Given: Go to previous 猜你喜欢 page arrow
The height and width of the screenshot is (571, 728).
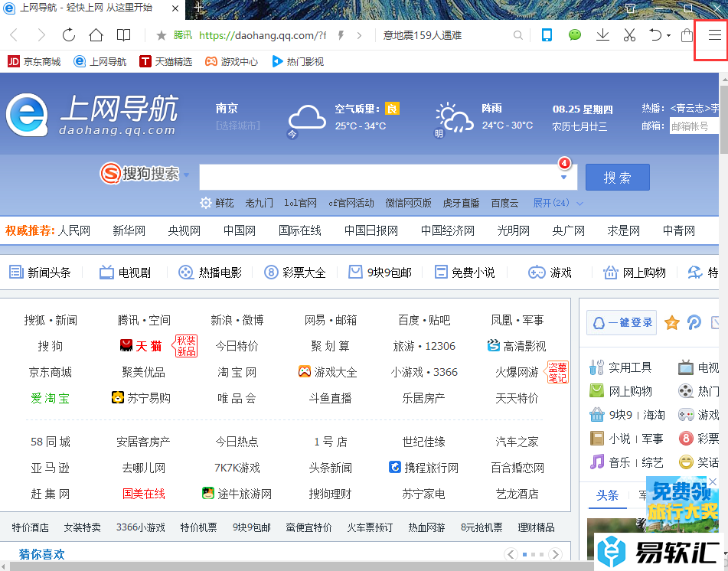Looking at the screenshot, I should [x=511, y=554].
